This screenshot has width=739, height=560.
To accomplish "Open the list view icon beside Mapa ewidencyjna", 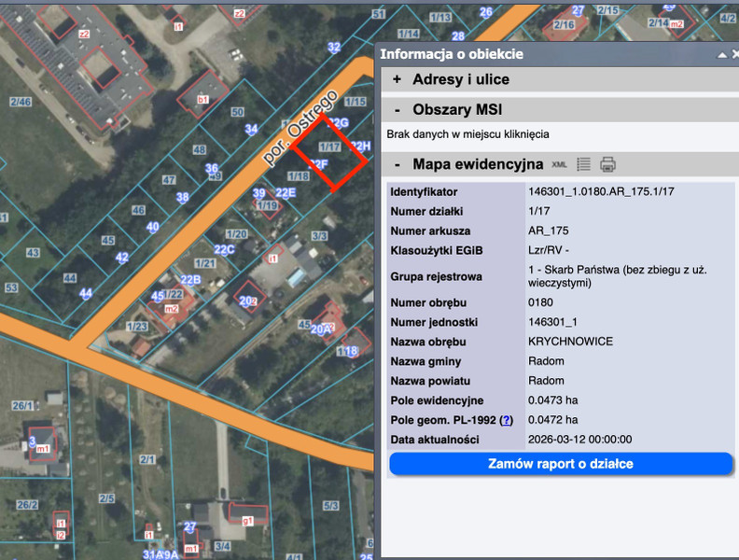I will (584, 164).
